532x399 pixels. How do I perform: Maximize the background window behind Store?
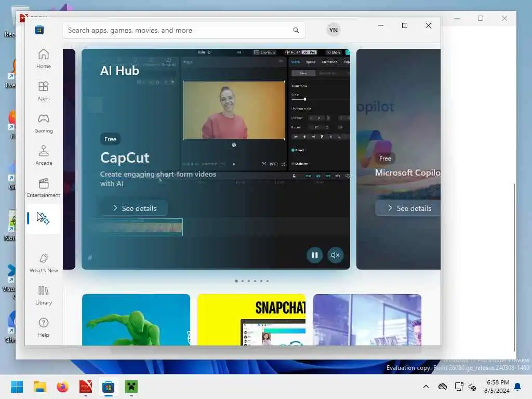(x=481, y=18)
